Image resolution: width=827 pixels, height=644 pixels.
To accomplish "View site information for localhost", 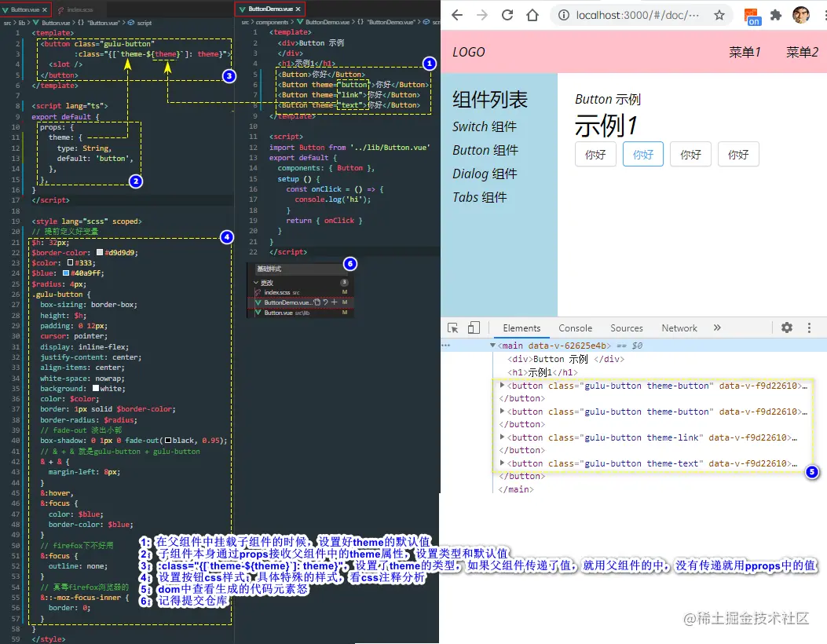I will click(x=564, y=15).
